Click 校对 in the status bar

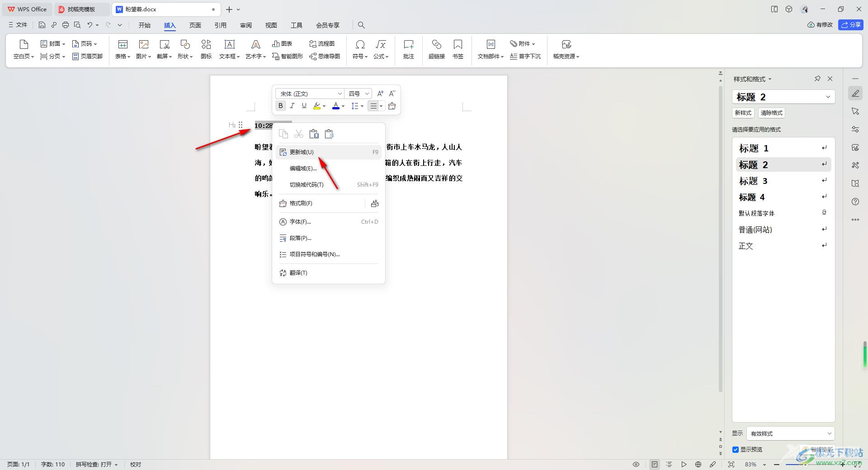(x=136, y=464)
